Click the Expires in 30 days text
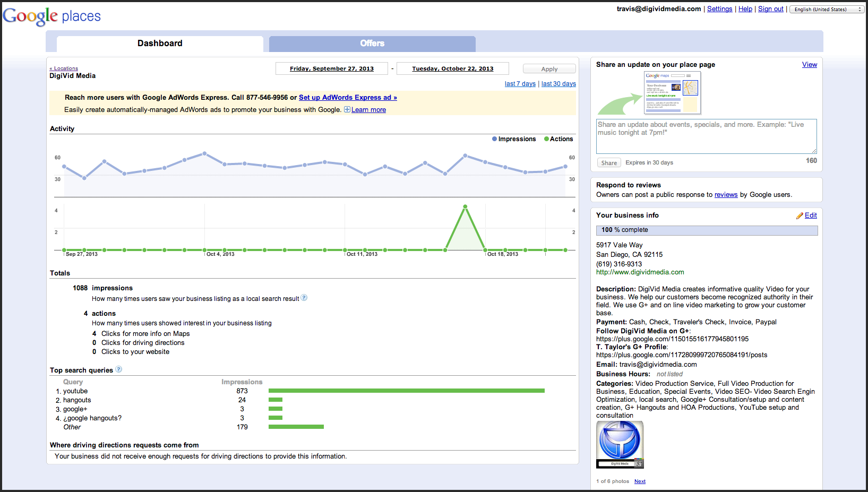This screenshot has width=868, height=492. click(x=649, y=163)
